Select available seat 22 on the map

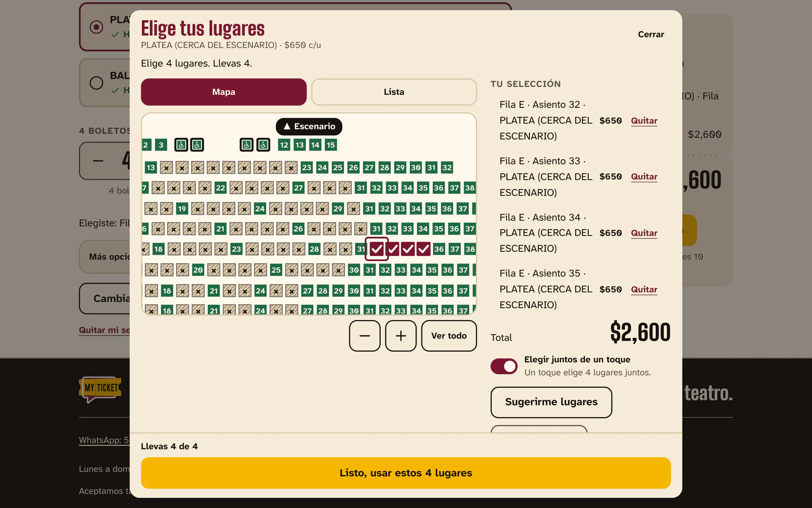[x=221, y=188]
